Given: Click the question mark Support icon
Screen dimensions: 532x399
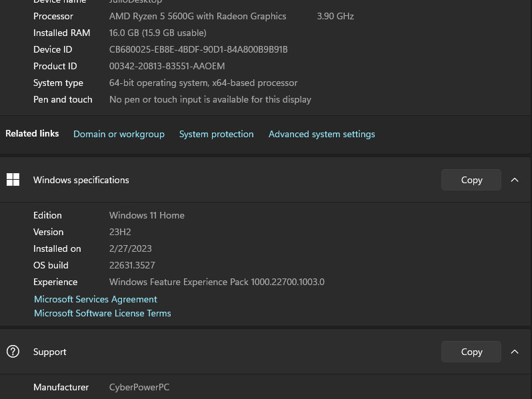Looking at the screenshot, I should 13,352.
